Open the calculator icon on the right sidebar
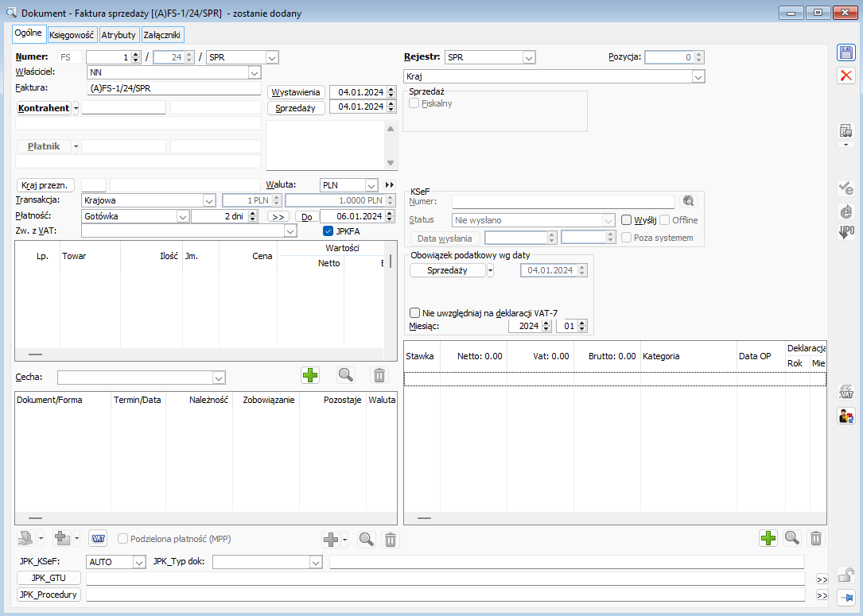The width and height of the screenshot is (863, 616). coord(846,131)
